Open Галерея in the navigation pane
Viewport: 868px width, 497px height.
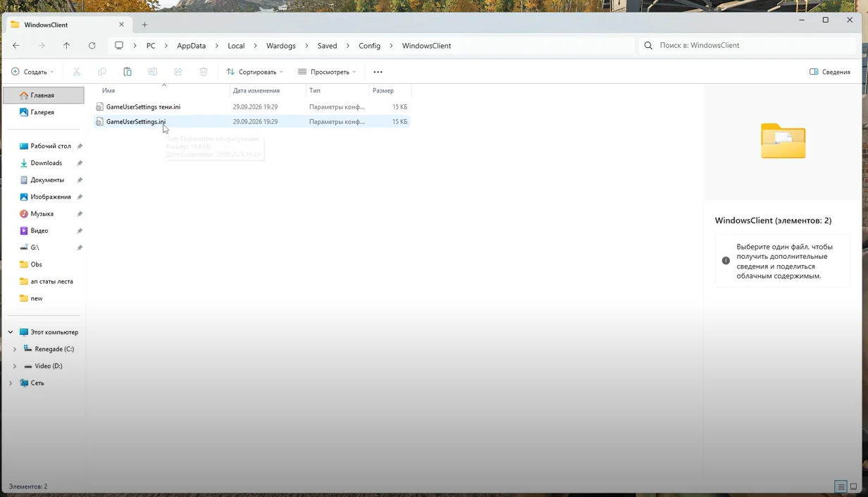(x=44, y=112)
